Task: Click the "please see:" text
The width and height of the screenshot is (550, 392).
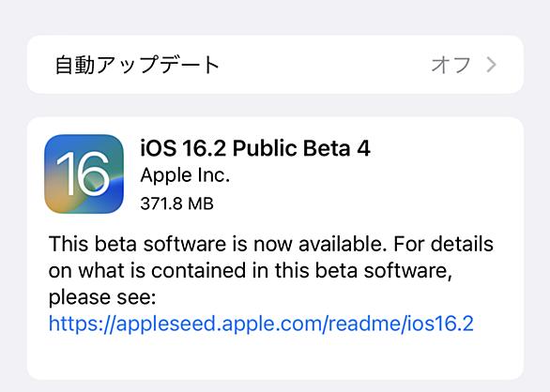Action: pyautogui.click(x=102, y=297)
